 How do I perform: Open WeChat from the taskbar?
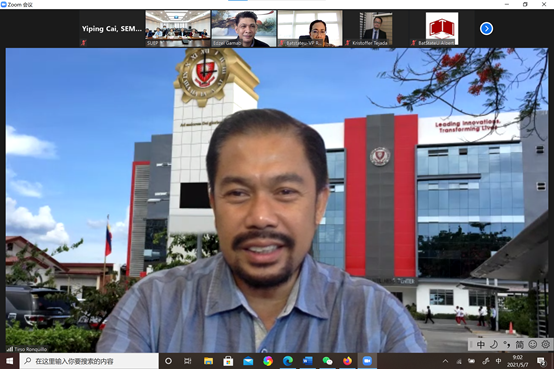click(x=328, y=361)
